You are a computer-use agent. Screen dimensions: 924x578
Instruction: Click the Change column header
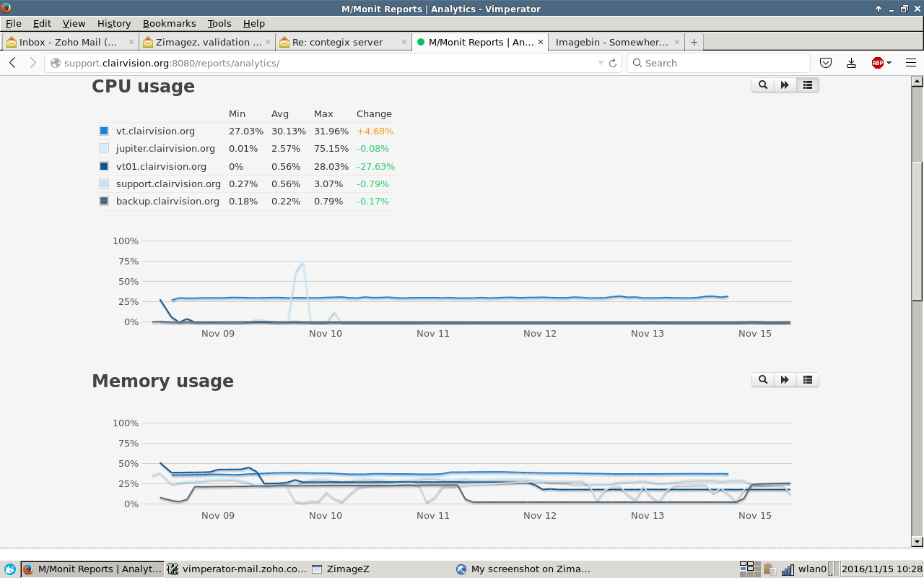(374, 113)
